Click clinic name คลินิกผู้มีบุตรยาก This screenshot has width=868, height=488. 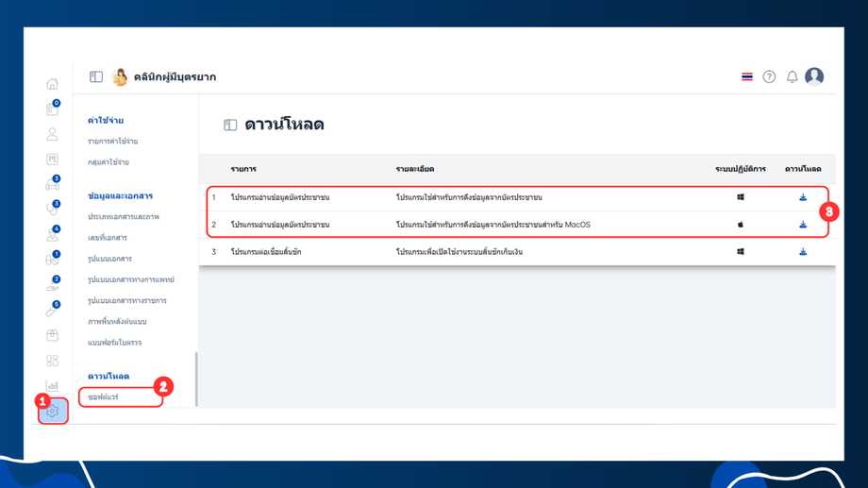(175, 77)
